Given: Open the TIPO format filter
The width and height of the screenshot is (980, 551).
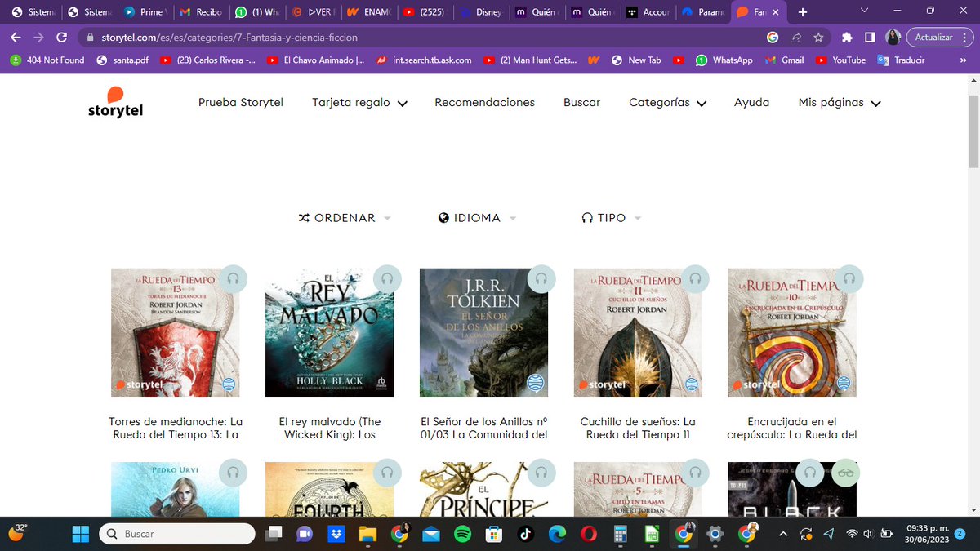Looking at the screenshot, I should (x=611, y=218).
